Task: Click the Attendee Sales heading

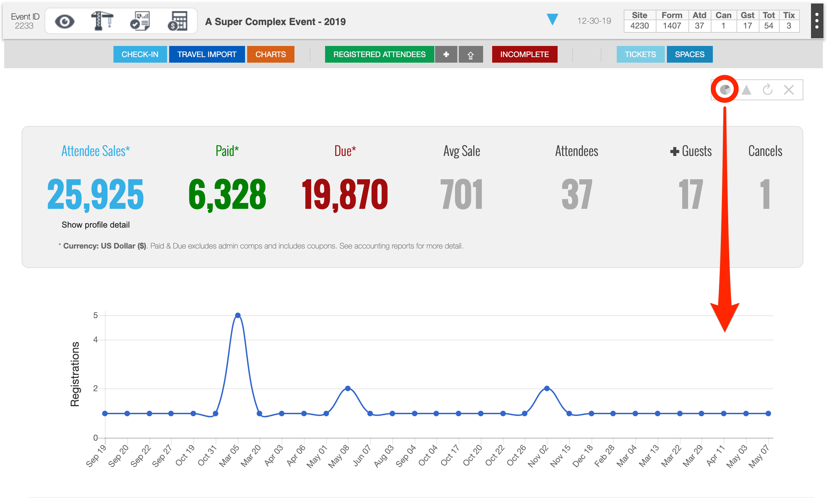Action: point(96,151)
